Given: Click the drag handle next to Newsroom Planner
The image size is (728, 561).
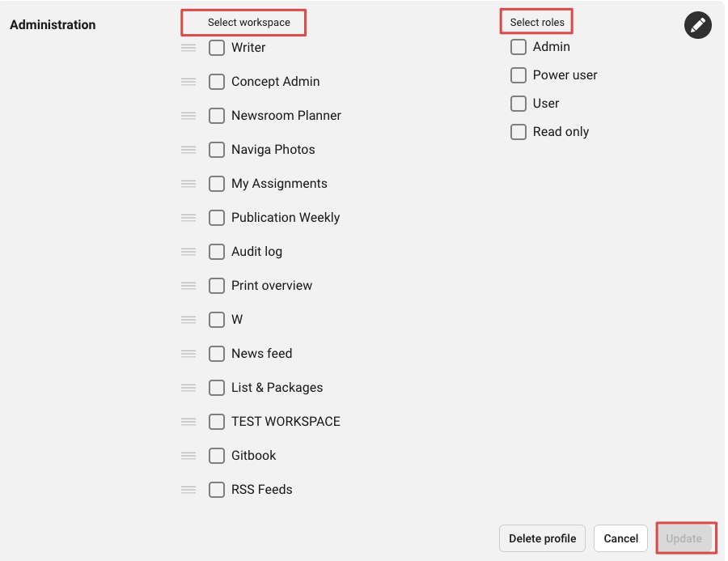Looking at the screenshot, I should pos(188,115).
